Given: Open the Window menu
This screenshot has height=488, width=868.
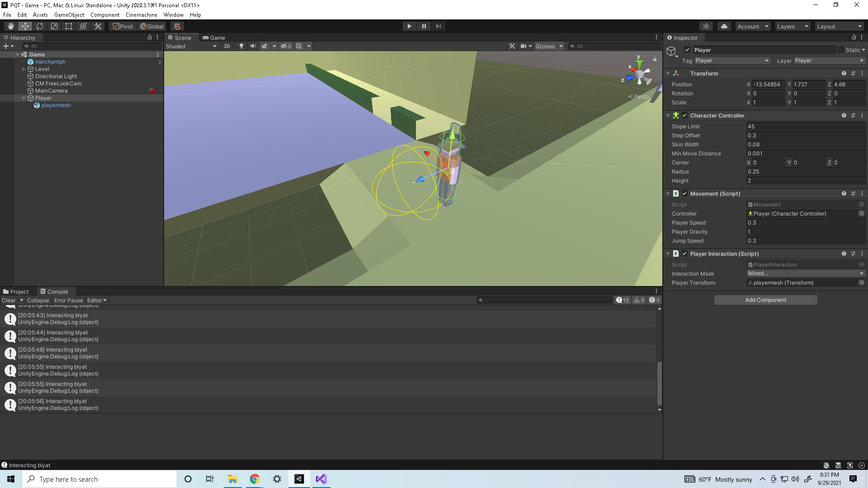Looking at the screenshot, I should click(x=174, y=14).
